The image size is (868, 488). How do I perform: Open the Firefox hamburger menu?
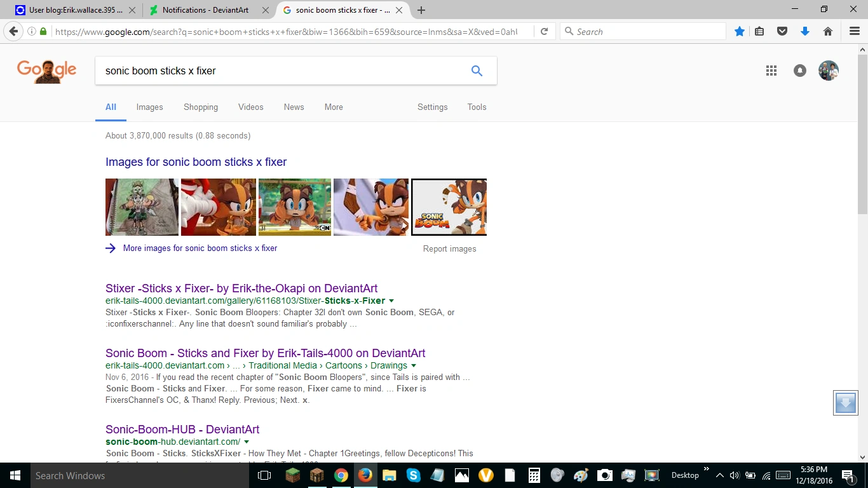point(855,32)
